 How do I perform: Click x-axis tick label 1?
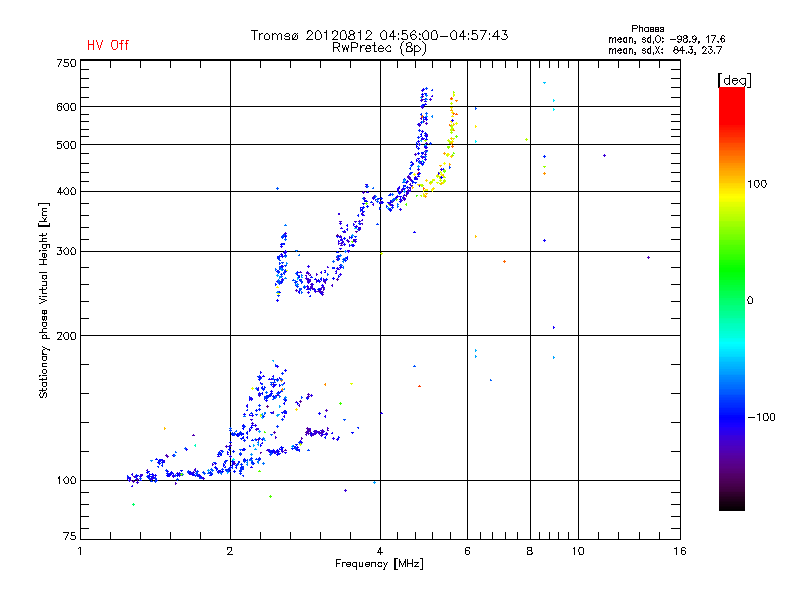pyautogui.click(x=80, y=551)
